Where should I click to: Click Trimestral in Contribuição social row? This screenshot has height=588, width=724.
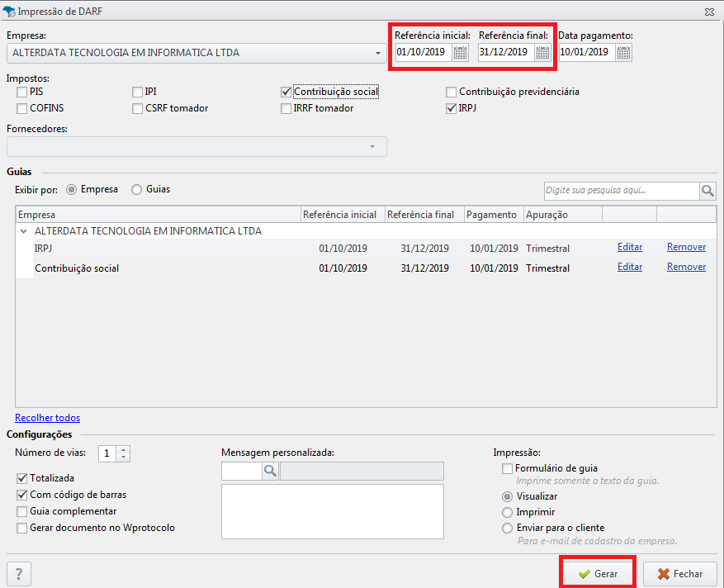pyautogui.click(x=547, y=268)
